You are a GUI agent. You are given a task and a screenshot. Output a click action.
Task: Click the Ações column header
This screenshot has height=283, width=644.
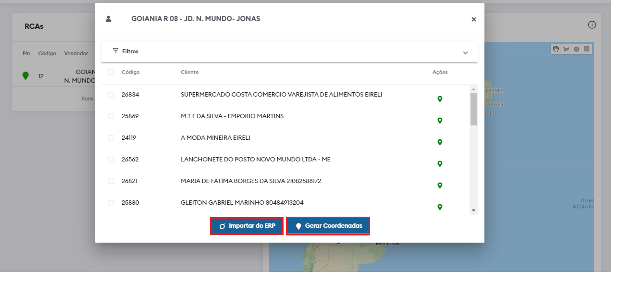point(440,72)
